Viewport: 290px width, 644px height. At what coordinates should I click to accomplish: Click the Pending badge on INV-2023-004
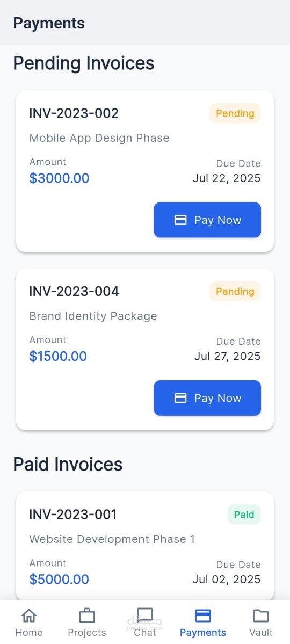pos(235,292)
